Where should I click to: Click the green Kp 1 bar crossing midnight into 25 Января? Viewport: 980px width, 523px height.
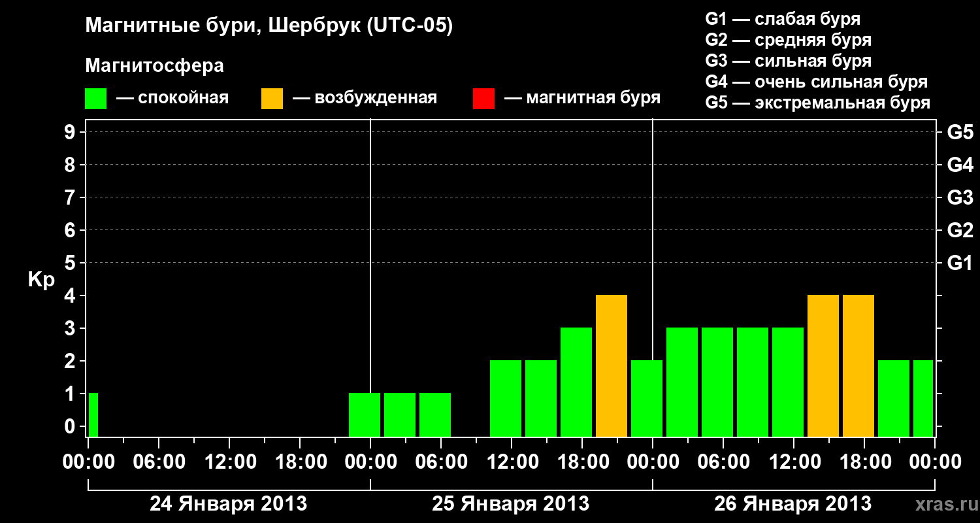pyautogui.click(x=365, y=414)
